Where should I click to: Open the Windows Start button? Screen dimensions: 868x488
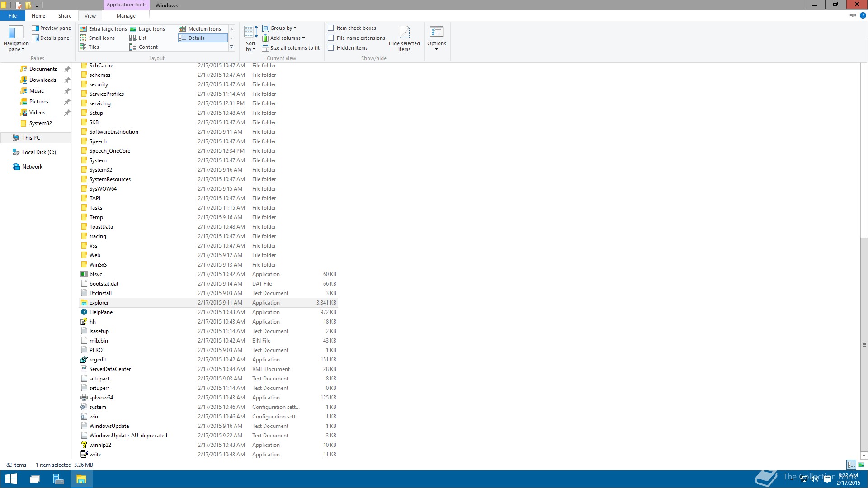(x=11, y=479)
